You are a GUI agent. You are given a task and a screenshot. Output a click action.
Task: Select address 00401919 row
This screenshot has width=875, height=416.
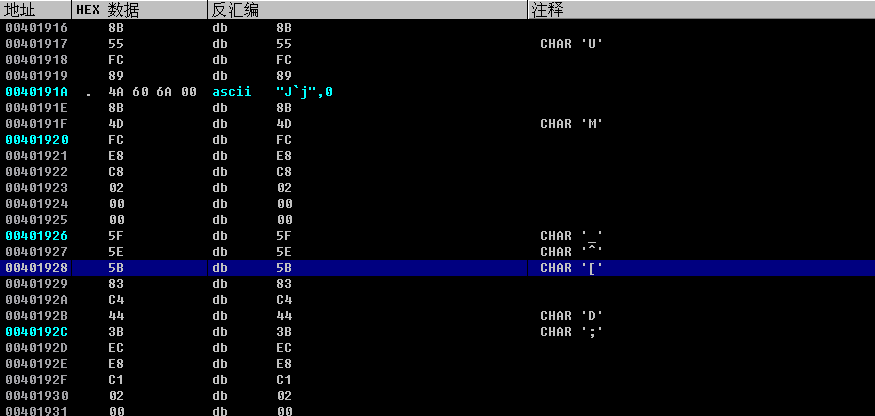[438, 75]
